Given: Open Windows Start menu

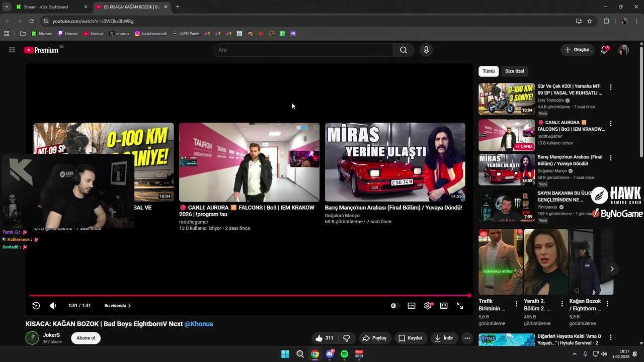Looking at the screenshot, I should (x=285, y=354).
